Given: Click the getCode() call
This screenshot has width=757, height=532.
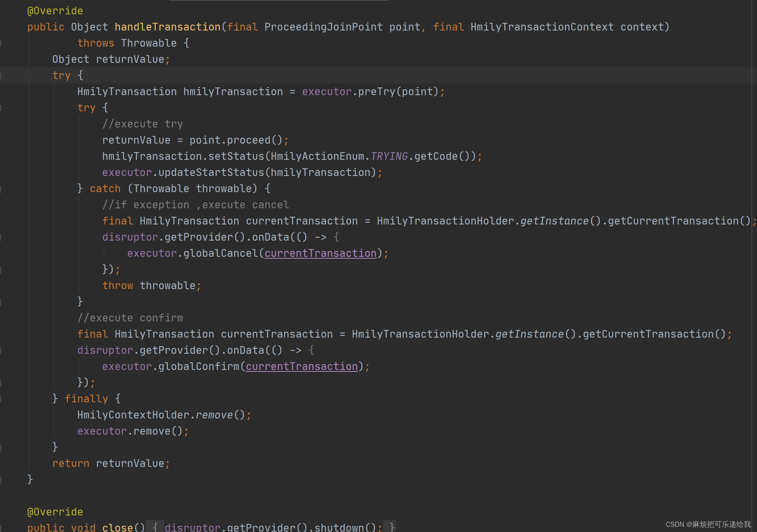Looking at the screenshot, I should coord(442,156).
